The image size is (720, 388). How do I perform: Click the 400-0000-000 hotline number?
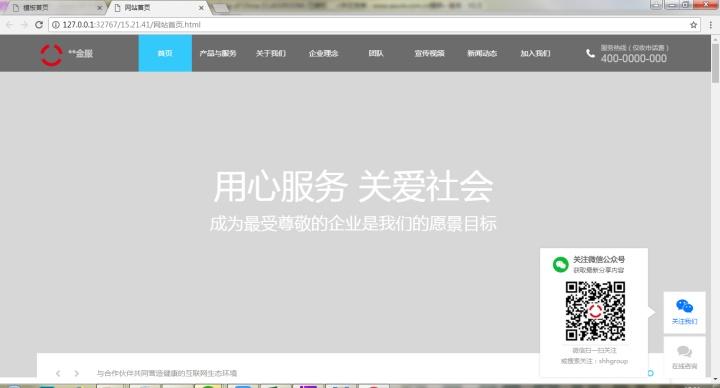[x=634, y=58]
